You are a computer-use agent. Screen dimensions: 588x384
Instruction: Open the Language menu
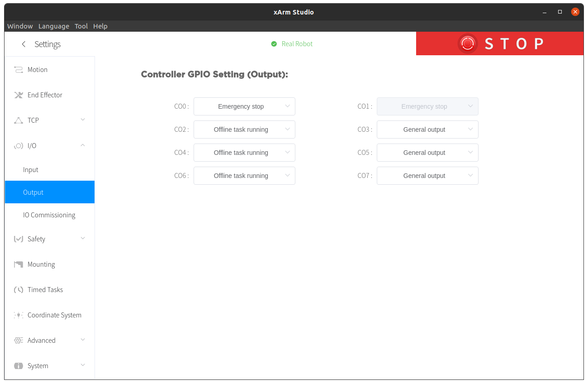point(53,26)
